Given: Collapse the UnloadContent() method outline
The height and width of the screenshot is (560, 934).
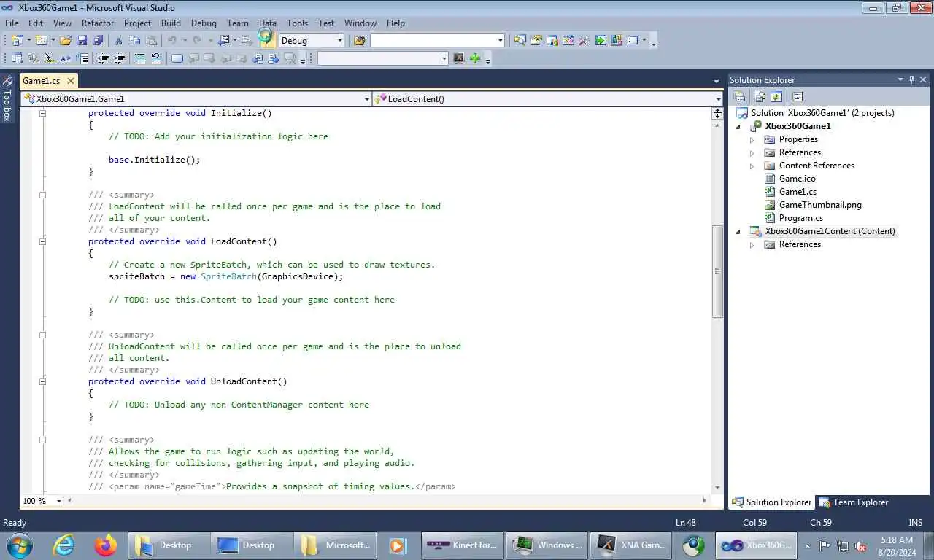Looking at the screenshot, I should click(x=42, y=381).
